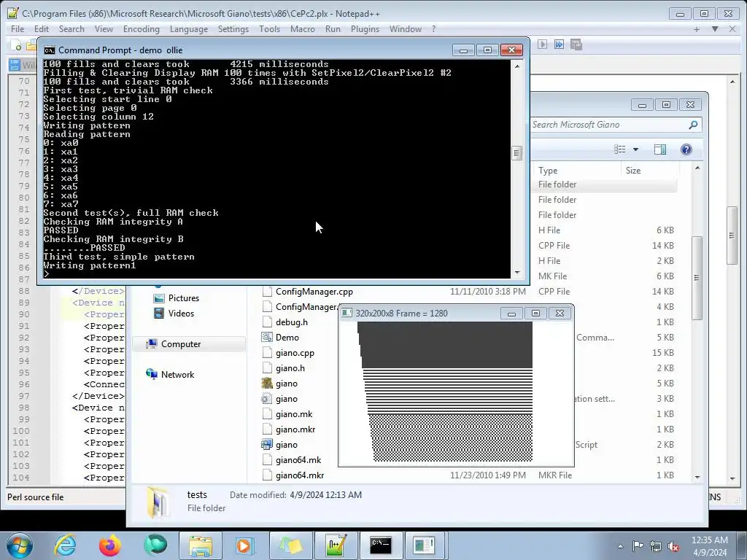
Task: Select the Pictures library icon in Explorer
Action: [158, 298]
